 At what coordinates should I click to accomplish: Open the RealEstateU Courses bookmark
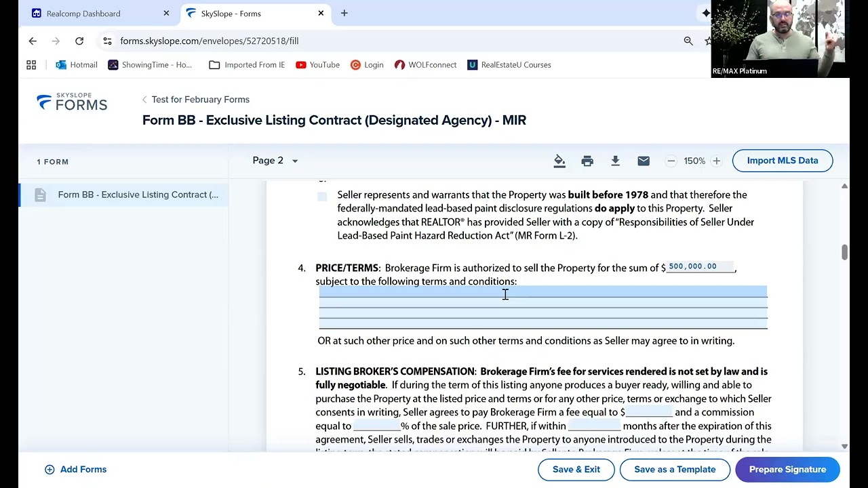(509, 65)
